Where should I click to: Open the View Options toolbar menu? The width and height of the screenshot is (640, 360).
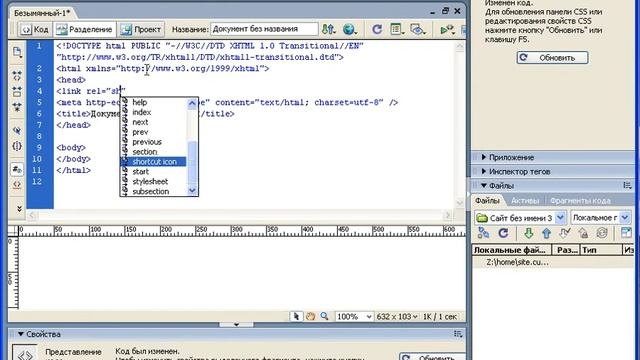[396, 29]
